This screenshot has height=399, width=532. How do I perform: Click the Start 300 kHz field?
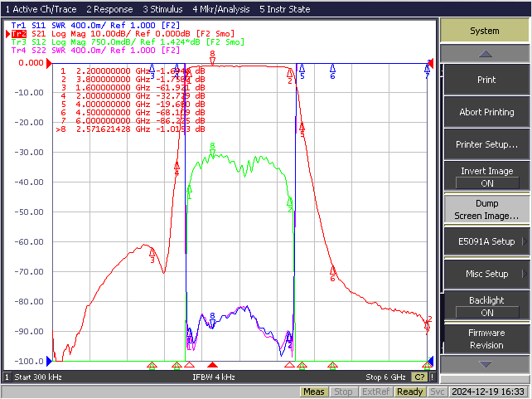[38, 377]
